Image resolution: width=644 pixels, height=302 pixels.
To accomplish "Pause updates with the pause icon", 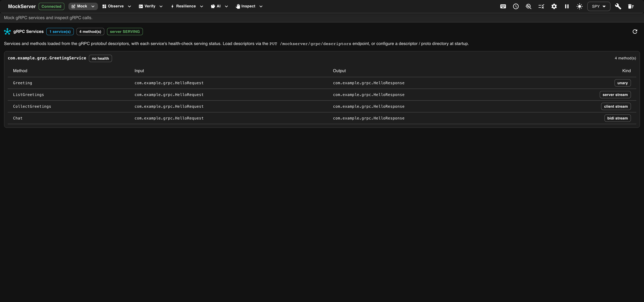I will [x=567, y=7].
